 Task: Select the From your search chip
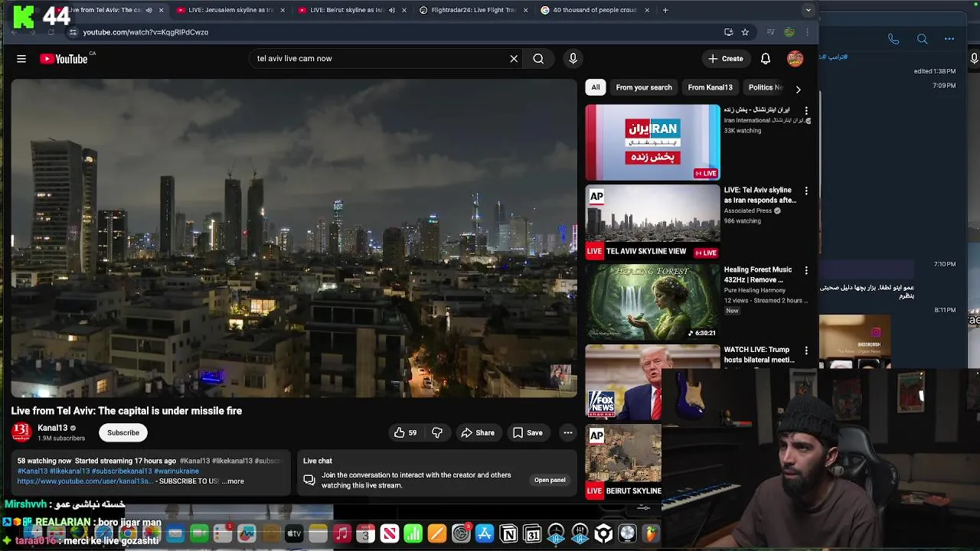click(x=644, y=87)
